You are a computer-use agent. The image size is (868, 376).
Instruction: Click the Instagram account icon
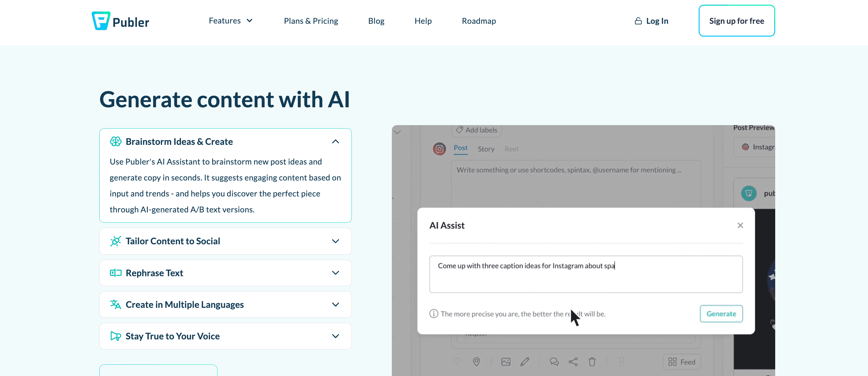(x=439, y=149)
